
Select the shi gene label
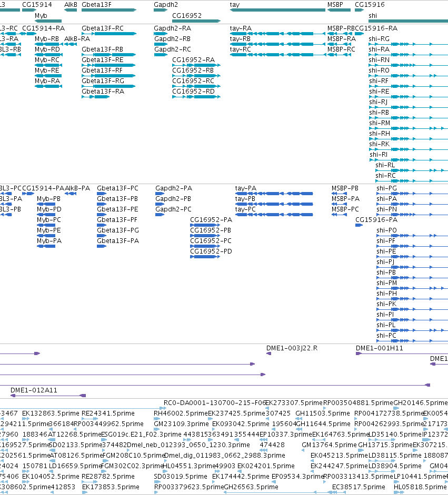pos(373,15)
